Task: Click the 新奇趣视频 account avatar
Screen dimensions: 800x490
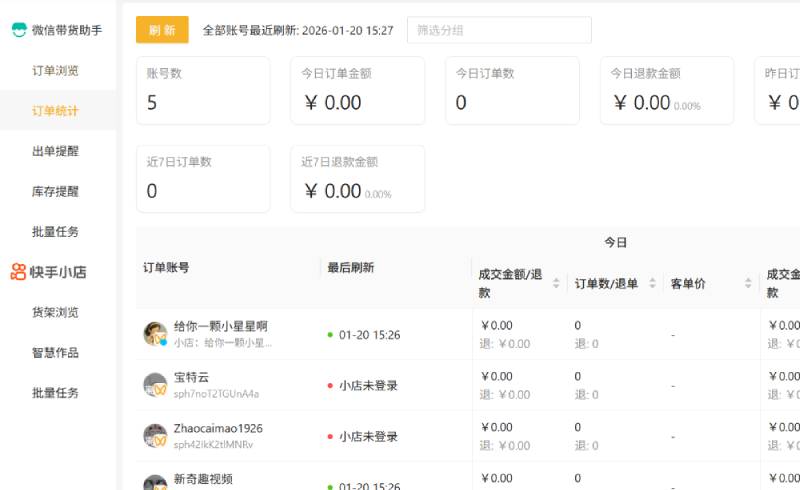Action: point(155,482)
